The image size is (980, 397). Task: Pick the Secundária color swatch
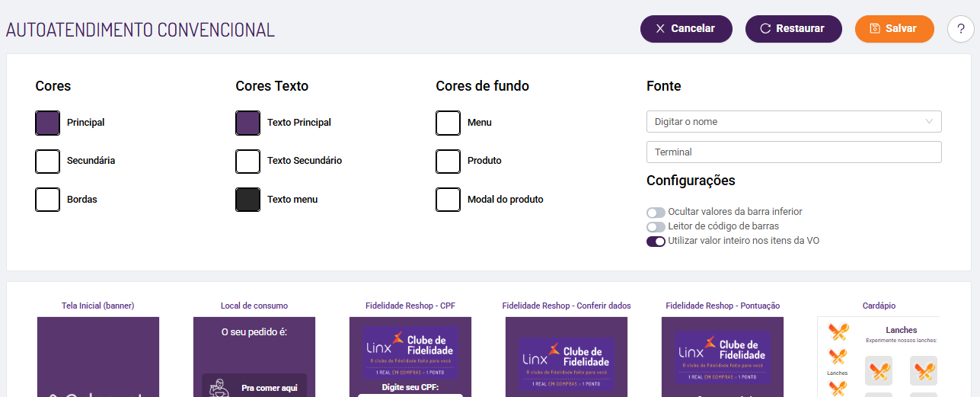click(48, 161)
